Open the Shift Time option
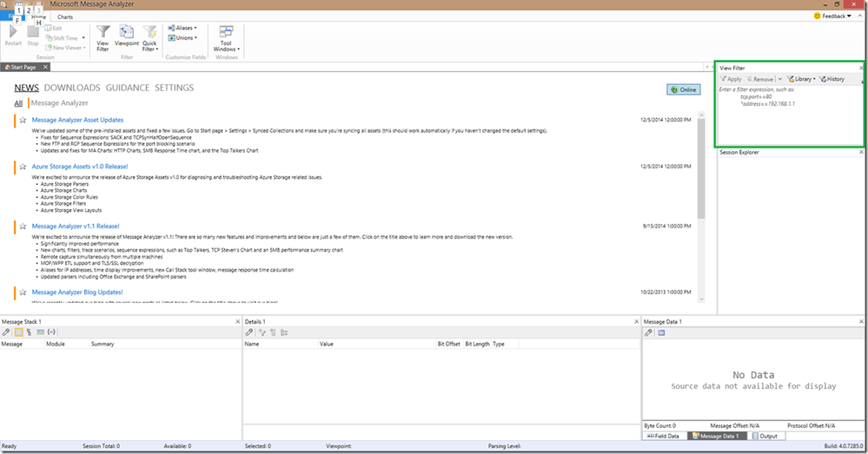Image resolution: width=868 pixels, height=454 pixels. 65,38
